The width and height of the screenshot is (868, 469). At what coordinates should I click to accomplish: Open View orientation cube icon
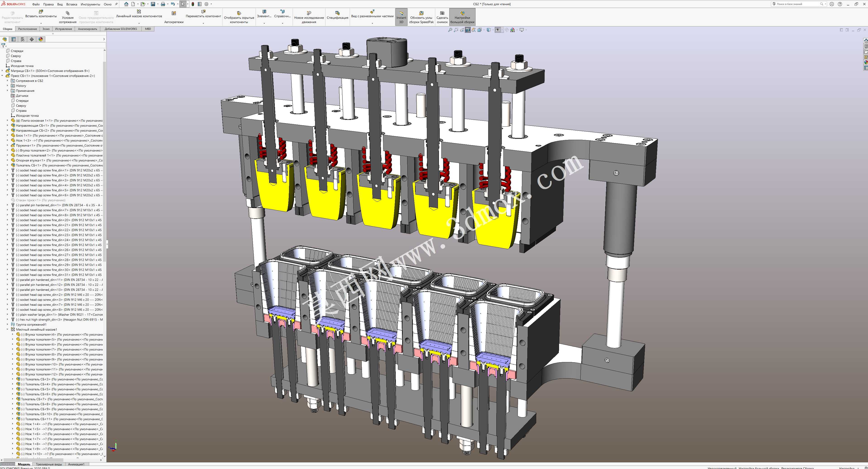[479, 30]
